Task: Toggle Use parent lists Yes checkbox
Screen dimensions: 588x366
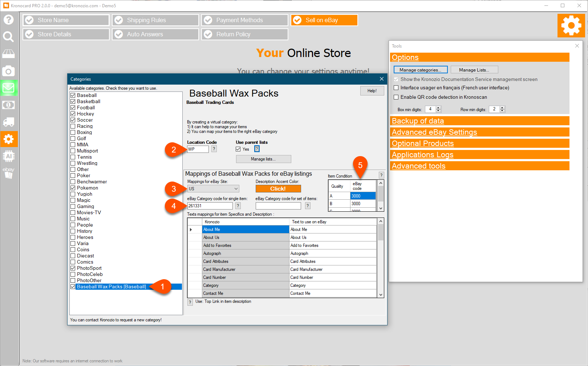Action: coord(238,149)
